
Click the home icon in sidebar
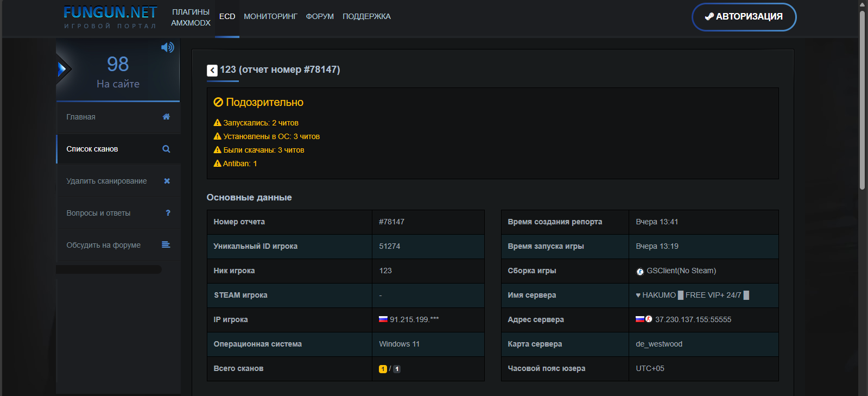pos(166,117)
